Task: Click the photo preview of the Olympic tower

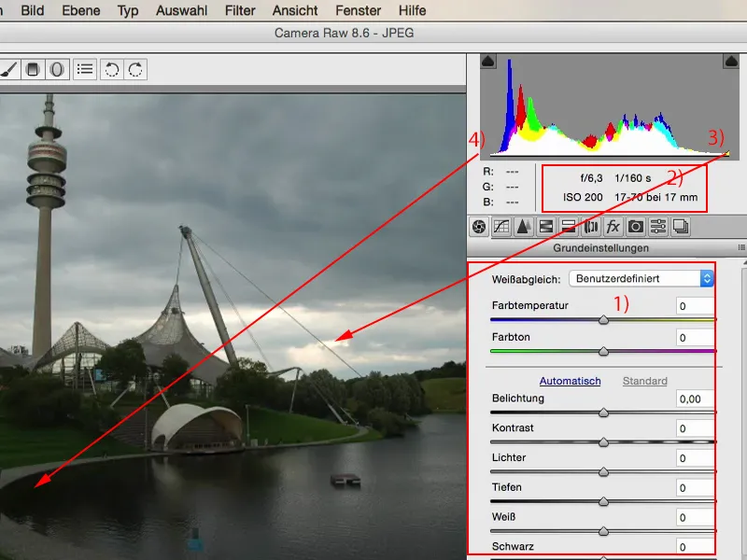Action: click(233, 327)
